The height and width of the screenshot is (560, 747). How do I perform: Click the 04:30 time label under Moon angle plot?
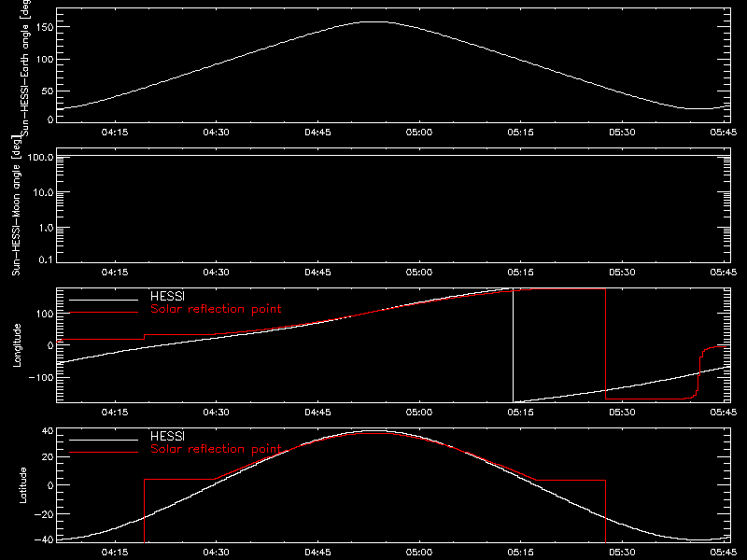click(217, 273)
